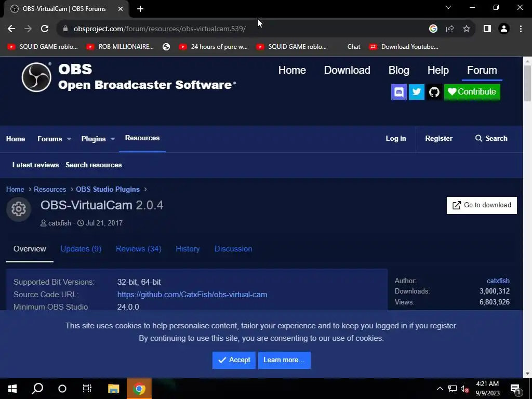The width and height of the screenshot is (532, 399).
Task: Select the Overview tab
Action: (30, 249)
